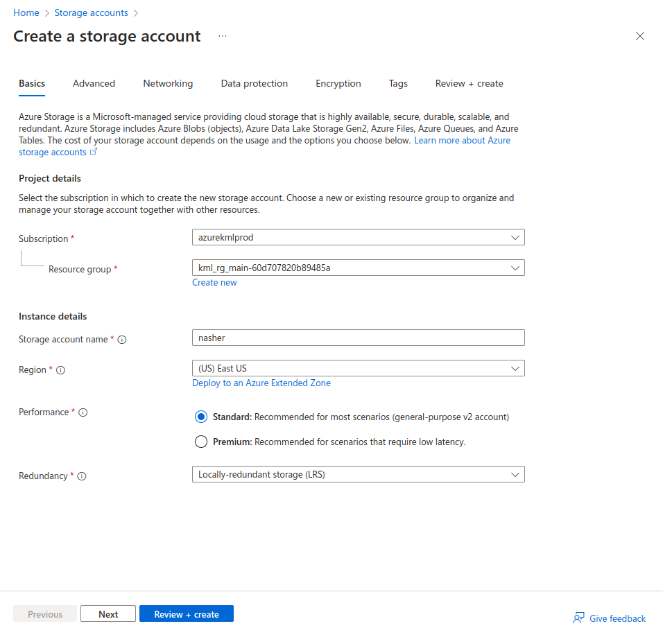The width and height of the screenshot is (663, 644).
Task: Open the Redundancy dropdown
Action: 358,474
